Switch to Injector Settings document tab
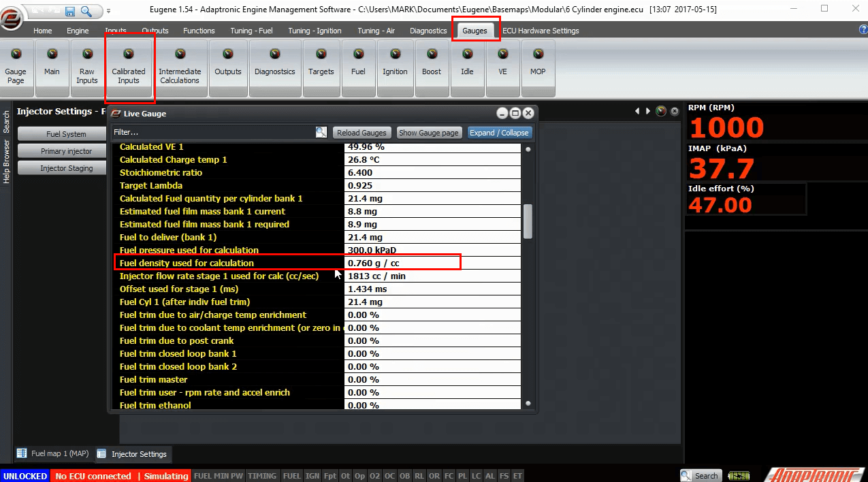Screen dimensions: 868x482 [x=132, y=453]
